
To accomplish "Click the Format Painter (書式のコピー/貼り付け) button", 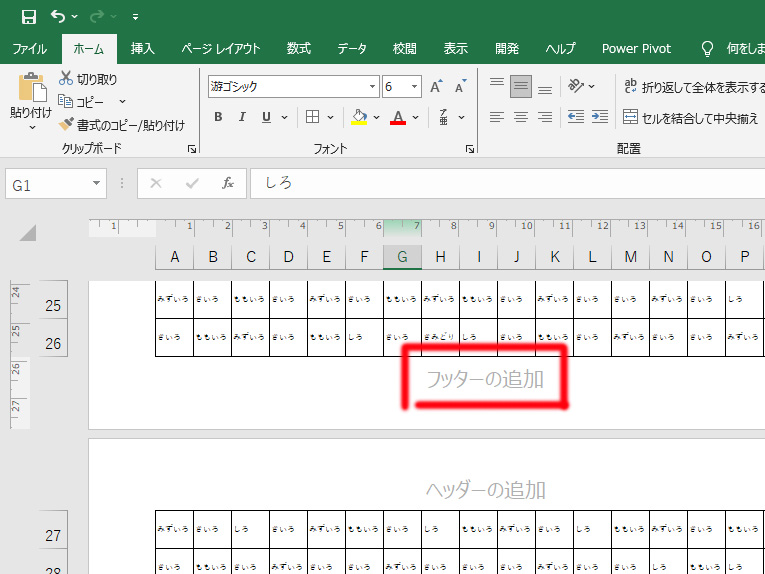I will [121, 125].
